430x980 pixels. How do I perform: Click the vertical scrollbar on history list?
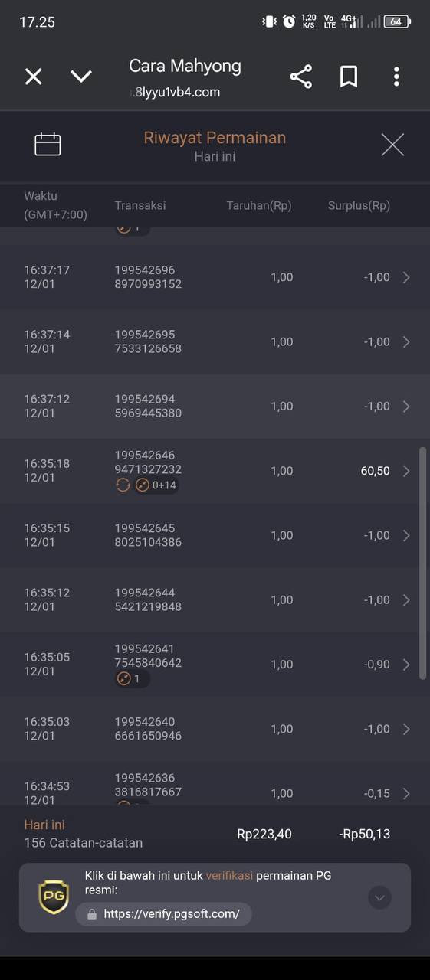[x=422, y=563]
